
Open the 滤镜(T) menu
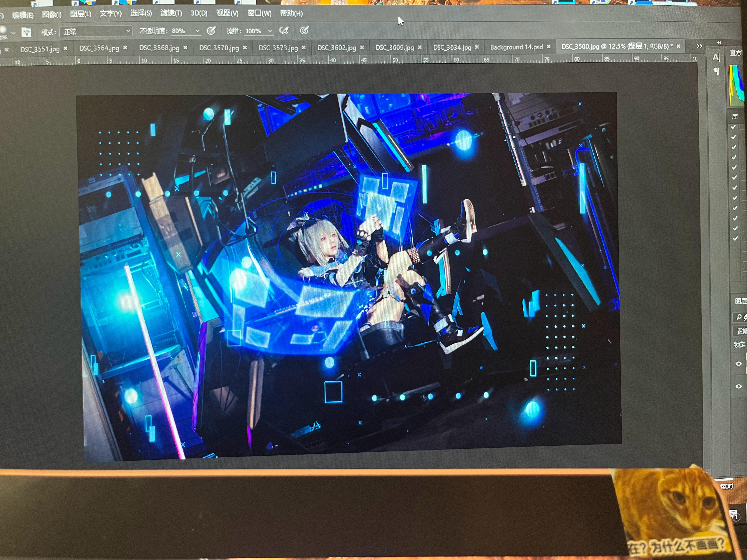coord(171,14)
